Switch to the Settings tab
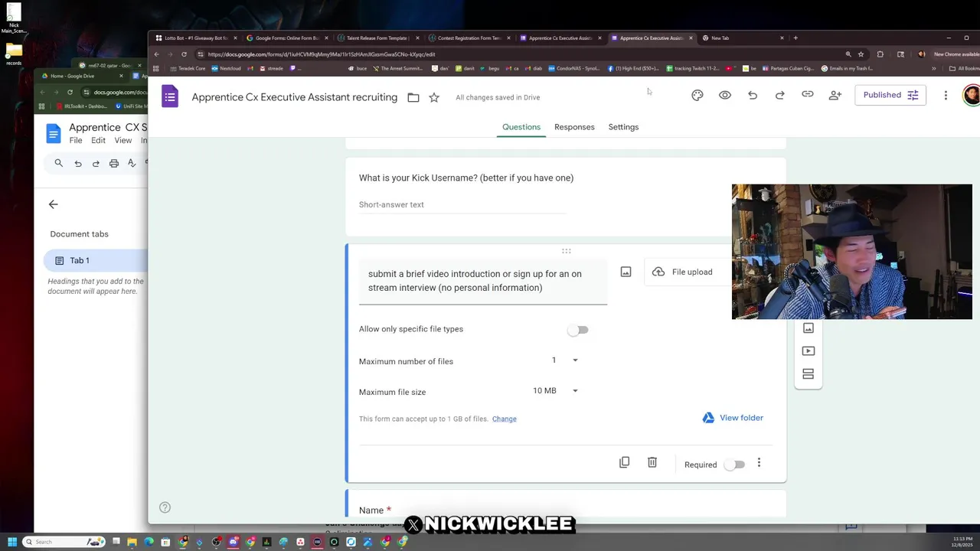Screen dimensions: 980x551 pyautogui.click(x=623, y=127)
